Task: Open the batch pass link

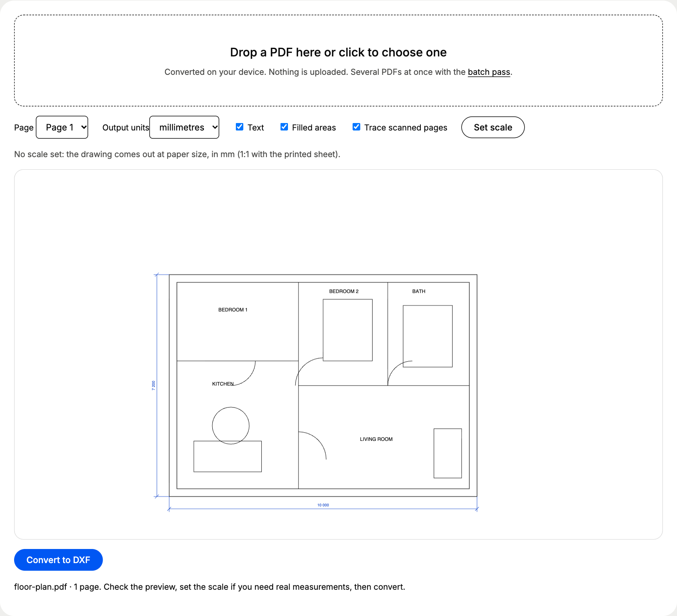Action: click(x=489, y=72)
